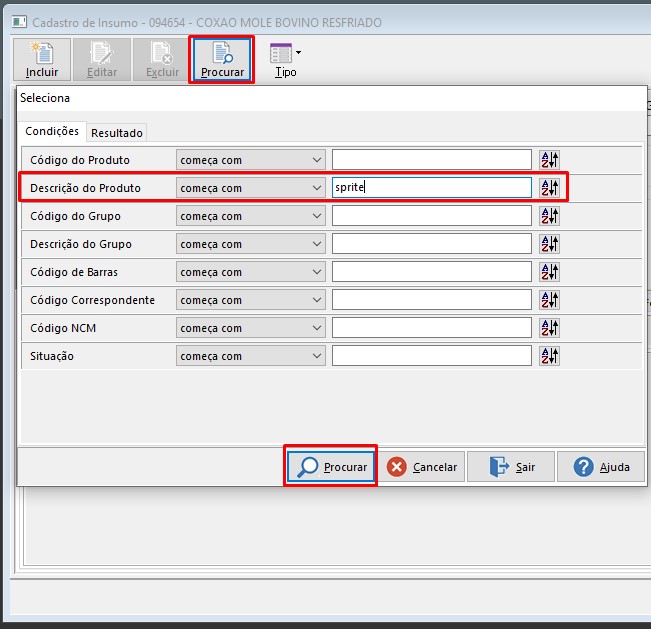Focus the Código NCM value field
651x629 pixels.
(432, 328)
